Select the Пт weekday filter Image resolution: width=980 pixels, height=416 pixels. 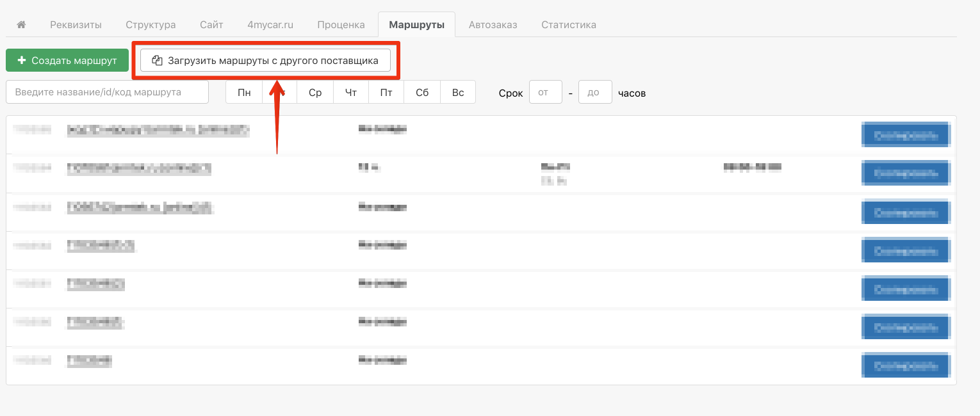(x=386, y=92)
